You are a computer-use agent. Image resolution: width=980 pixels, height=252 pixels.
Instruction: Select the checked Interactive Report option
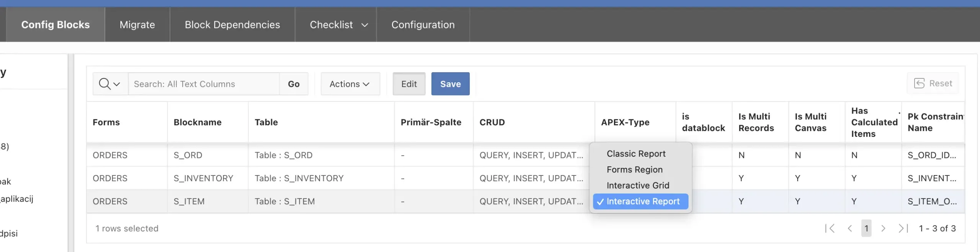click(643, 202)
